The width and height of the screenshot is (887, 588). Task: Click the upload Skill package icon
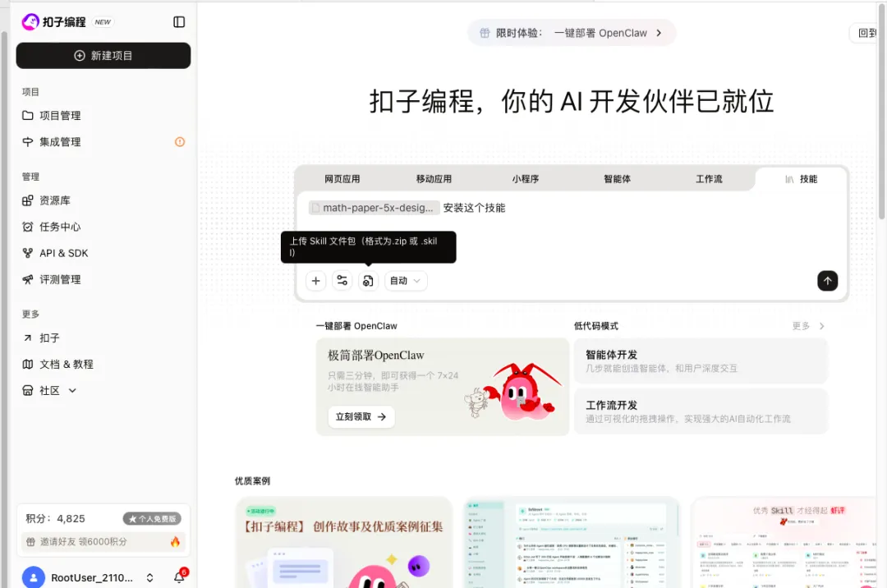tap(368, 281)
